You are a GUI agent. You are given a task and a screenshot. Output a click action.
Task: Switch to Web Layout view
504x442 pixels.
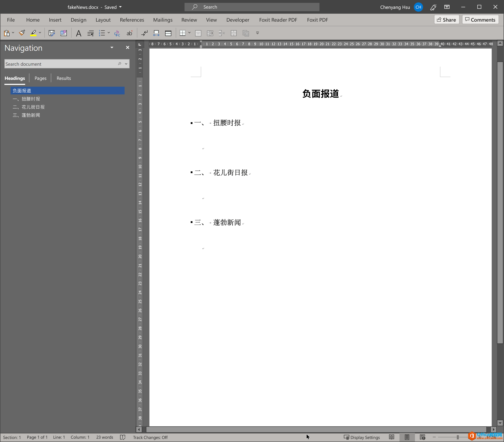coord(422,437)
